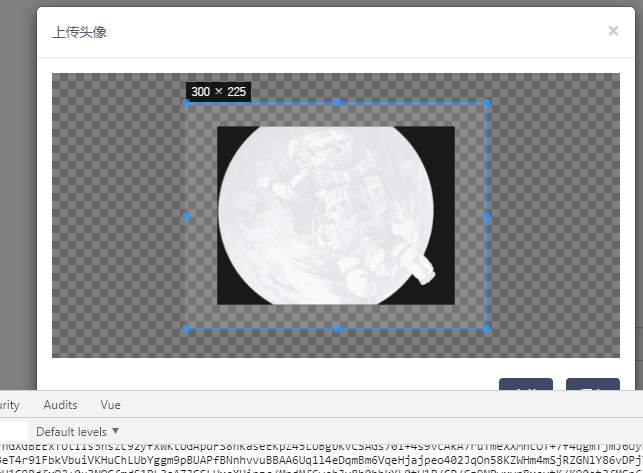Screen dimensions: 643x473
Task: Close the 上传头像 dialog
Action: (x=613, y=31)
